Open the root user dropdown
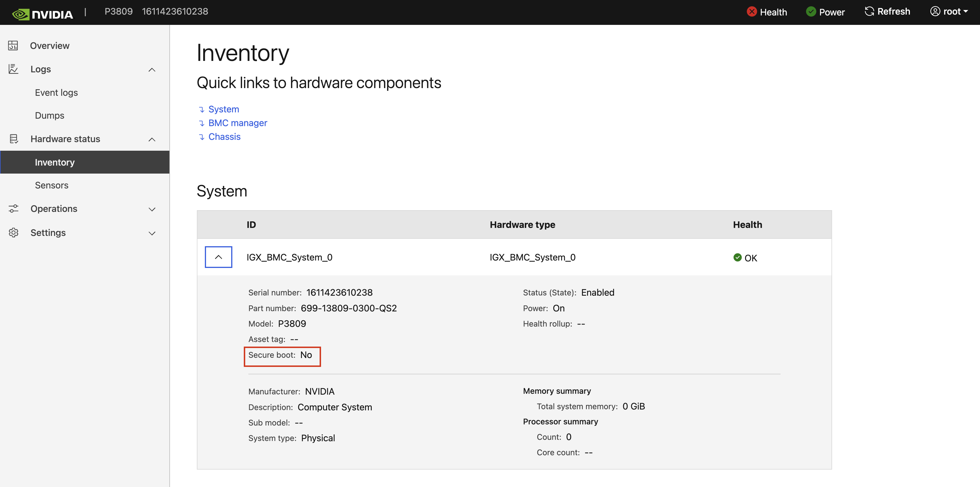 click(x=949, y=12)
